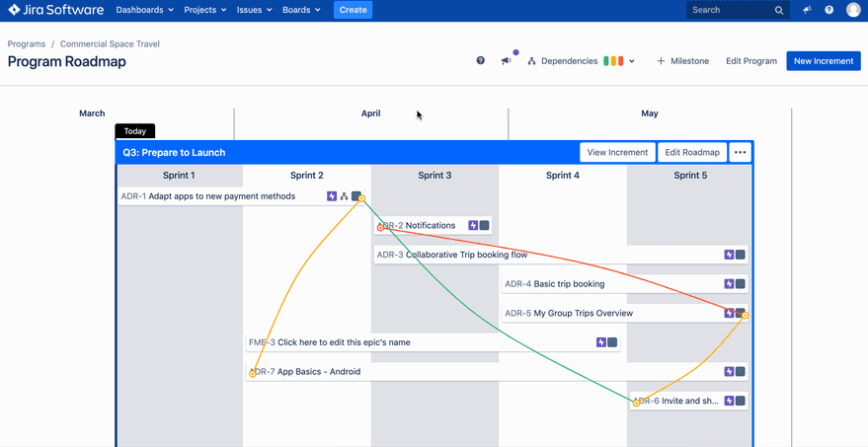Click the lightning epic icon on ADR-3

pos(729,255)
